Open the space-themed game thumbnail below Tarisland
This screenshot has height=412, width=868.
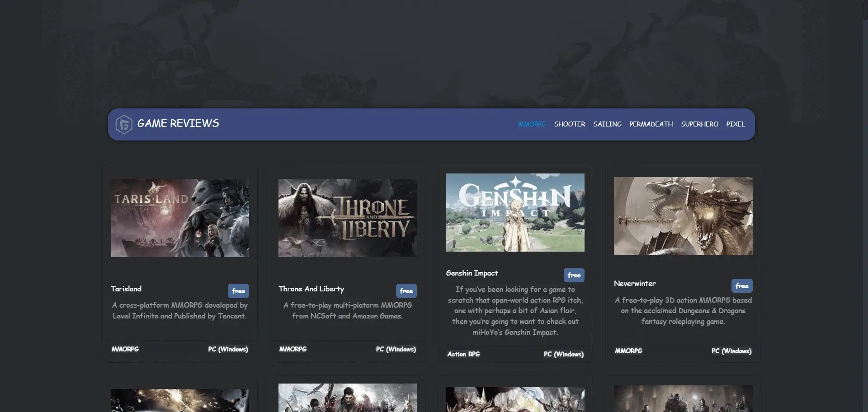(180, 400)
